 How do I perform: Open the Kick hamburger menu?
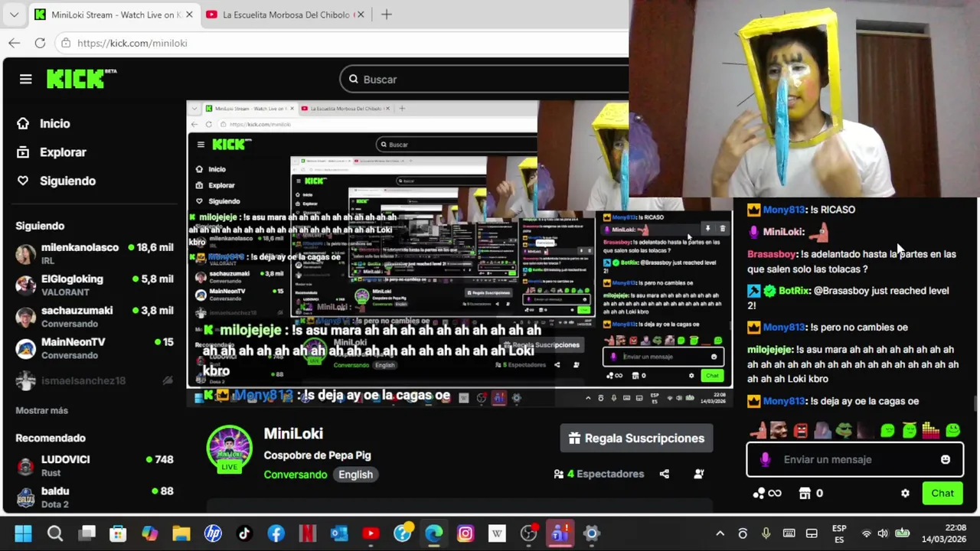pyautogui.click(x=25, y=79)
